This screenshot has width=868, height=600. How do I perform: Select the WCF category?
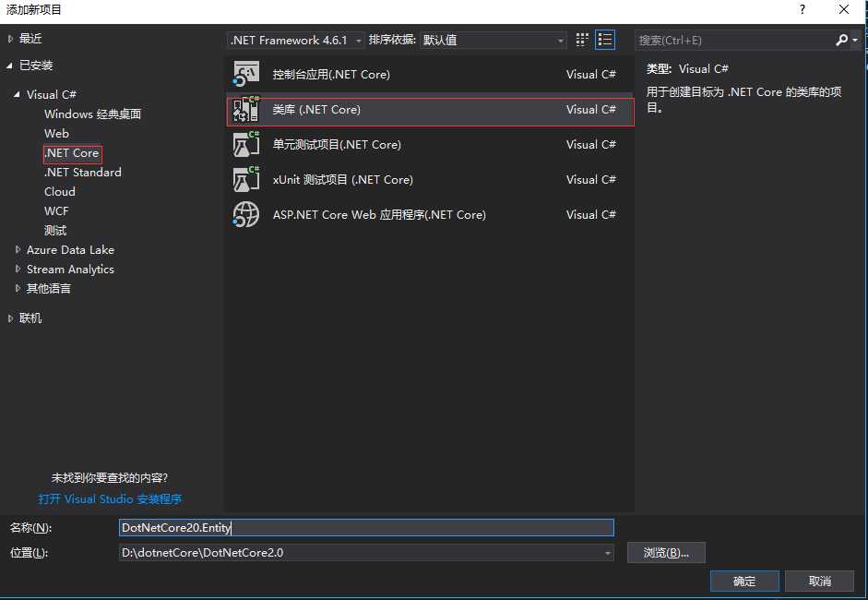(56, 211)
